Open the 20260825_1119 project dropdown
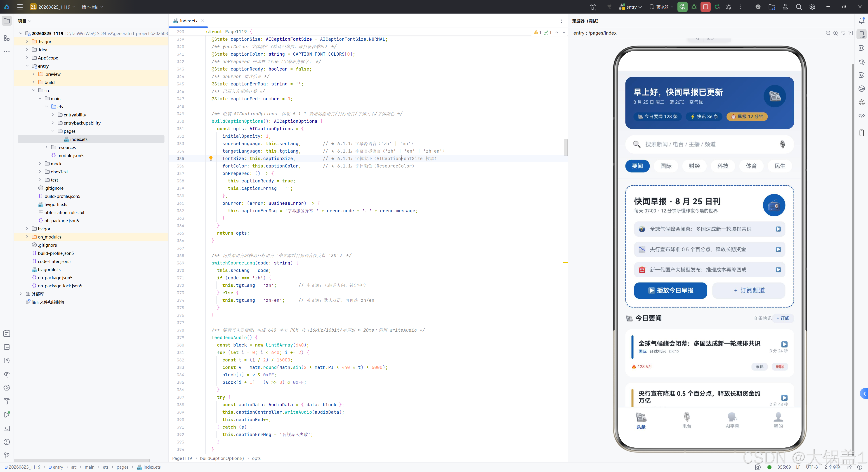 click(x=52, y=7)
